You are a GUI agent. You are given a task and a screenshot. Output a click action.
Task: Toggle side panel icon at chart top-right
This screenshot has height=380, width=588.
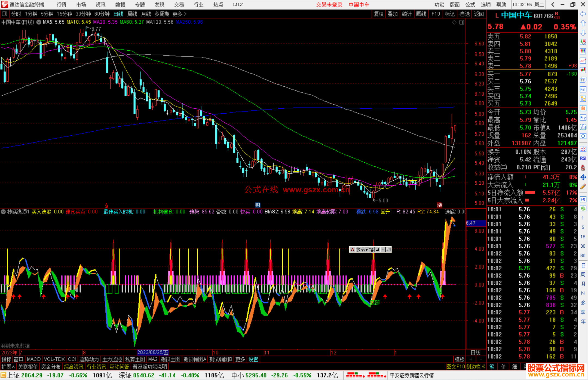(x=462, y=22)
